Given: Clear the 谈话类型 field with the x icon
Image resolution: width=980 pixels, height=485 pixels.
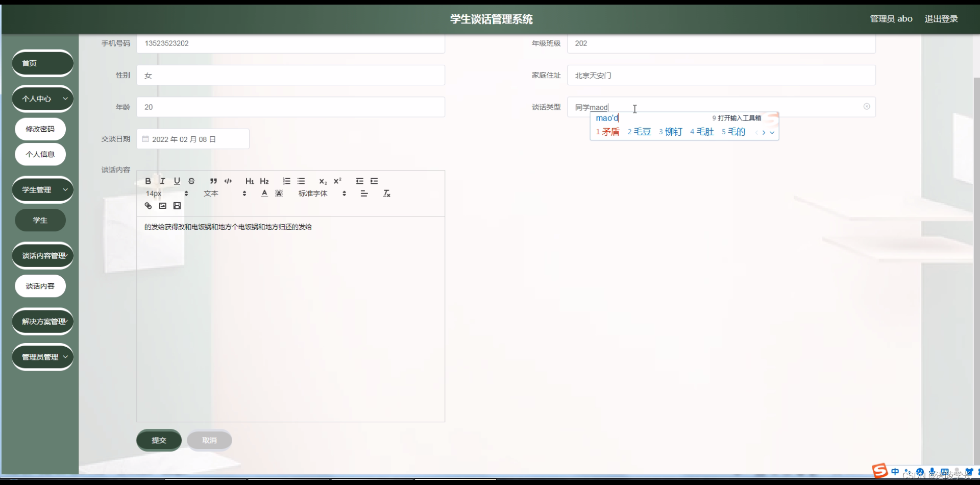Looking at the screenshot, I should pyautogui.click(x=867, y=106).
